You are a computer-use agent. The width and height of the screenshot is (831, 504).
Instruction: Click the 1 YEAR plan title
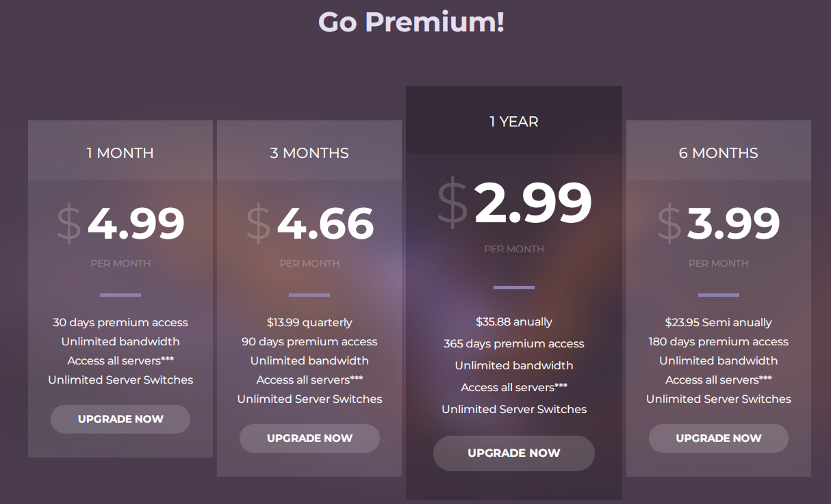coord(514,122)
